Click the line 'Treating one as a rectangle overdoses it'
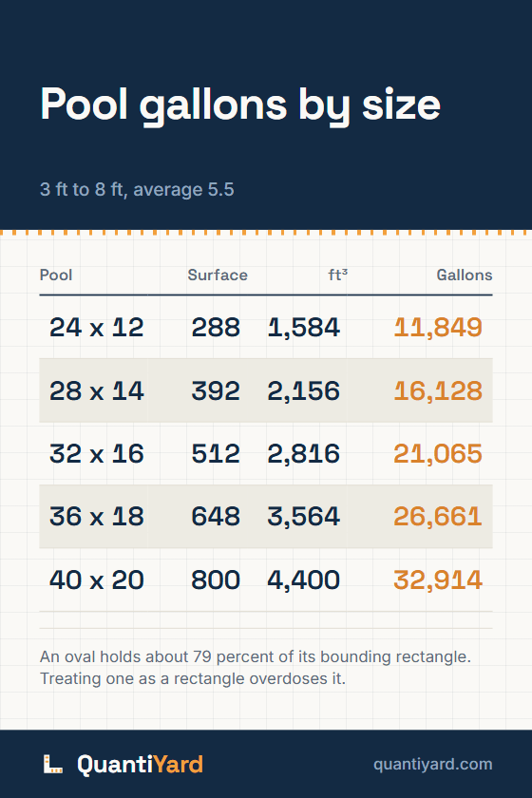 [x=193, y=678]
